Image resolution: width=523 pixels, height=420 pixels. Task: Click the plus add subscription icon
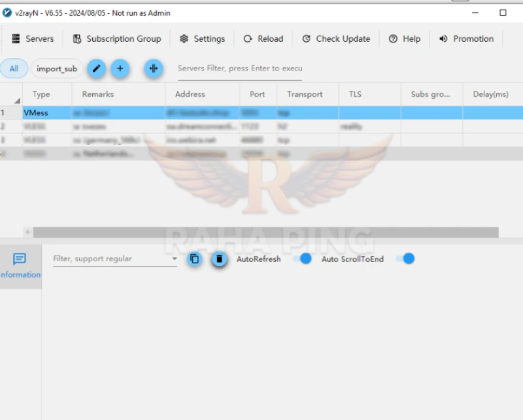click(x=120, y=69)
